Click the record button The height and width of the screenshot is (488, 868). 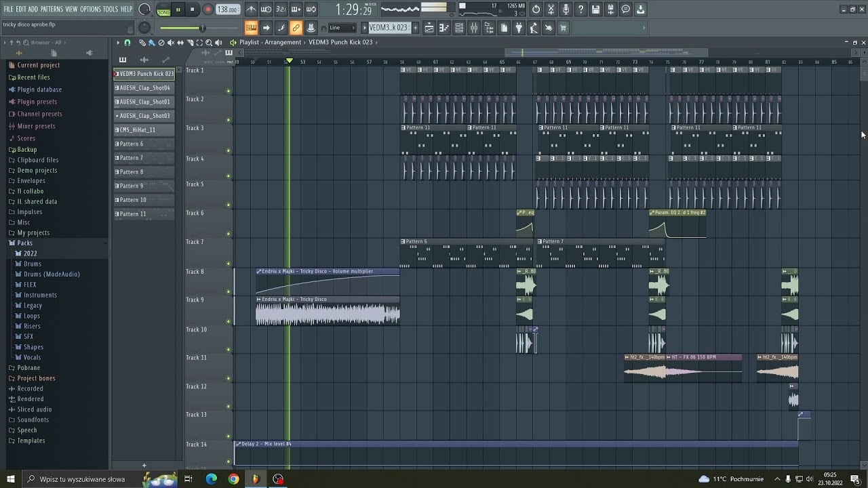pyautogui.click(x=208, y=9)
